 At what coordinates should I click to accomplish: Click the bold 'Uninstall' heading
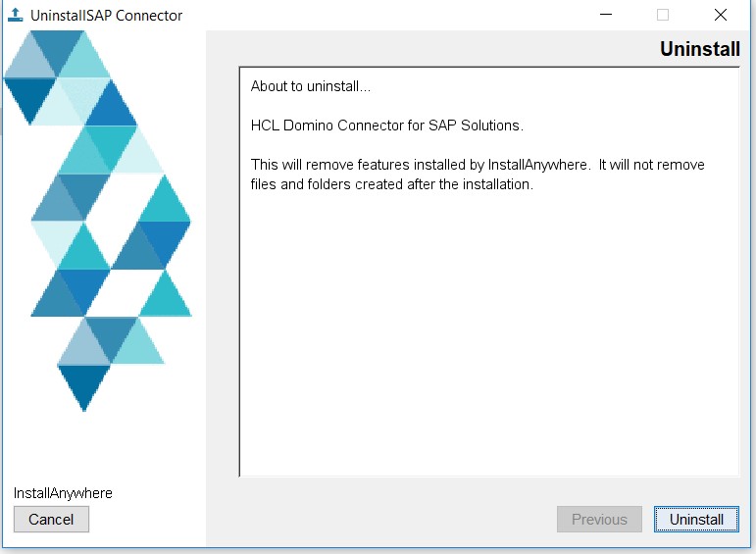(x=699, y=49)
